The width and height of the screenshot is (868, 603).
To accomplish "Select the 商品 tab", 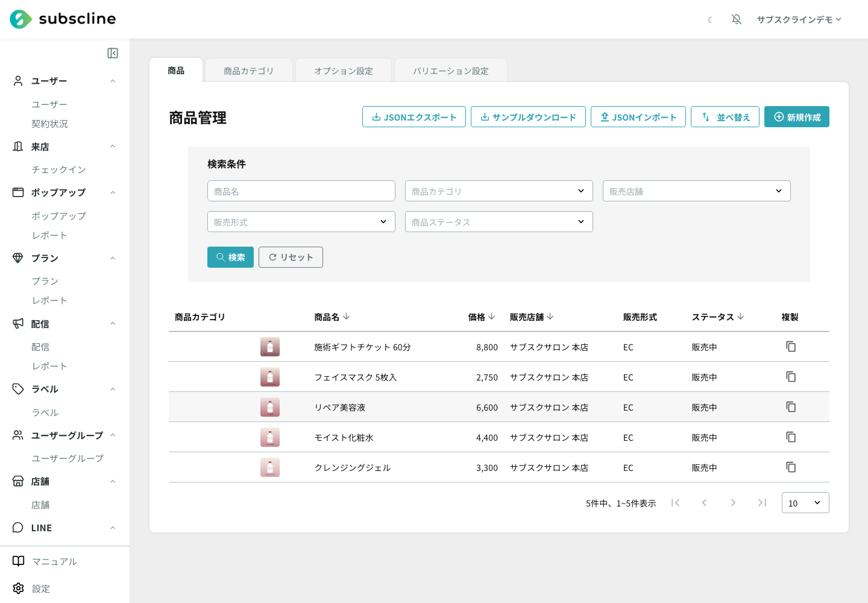I will pos(176,71).
